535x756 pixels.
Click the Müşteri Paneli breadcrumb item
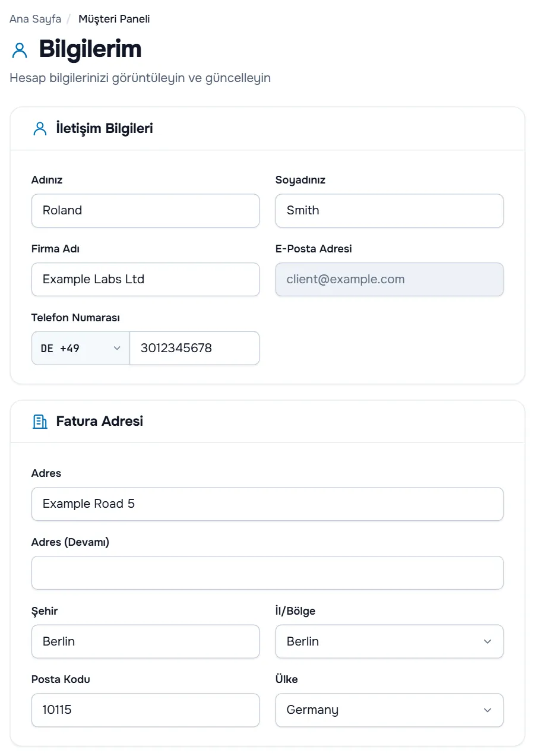coord(114,19)
